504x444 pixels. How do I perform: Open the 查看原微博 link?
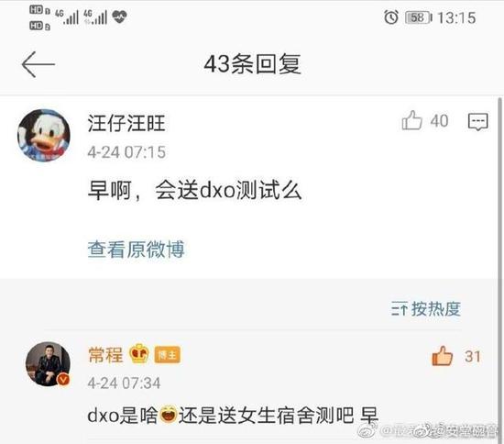tap(136, 249)
